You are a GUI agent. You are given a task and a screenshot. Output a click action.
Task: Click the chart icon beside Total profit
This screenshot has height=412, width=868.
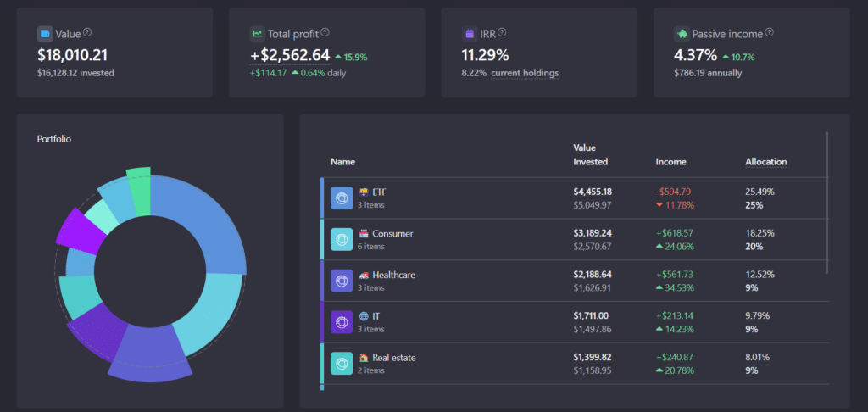click(x=258, y=34)
